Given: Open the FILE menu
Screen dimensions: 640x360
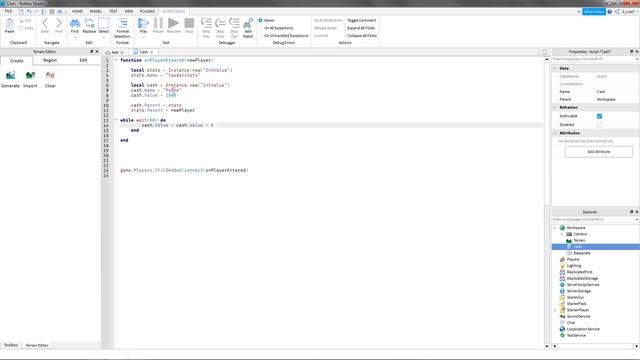Looking at the screenshot, I should [x=8, y=11].
